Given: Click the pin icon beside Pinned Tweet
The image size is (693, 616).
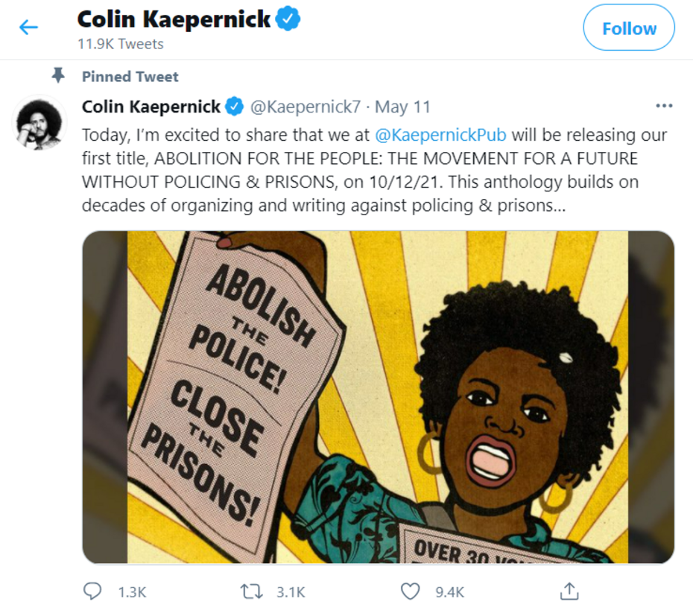Looking at the screenshot, I should 58,75.
